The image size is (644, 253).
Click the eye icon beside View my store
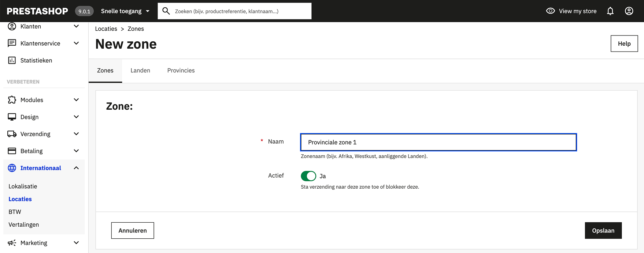click(550, 11)
